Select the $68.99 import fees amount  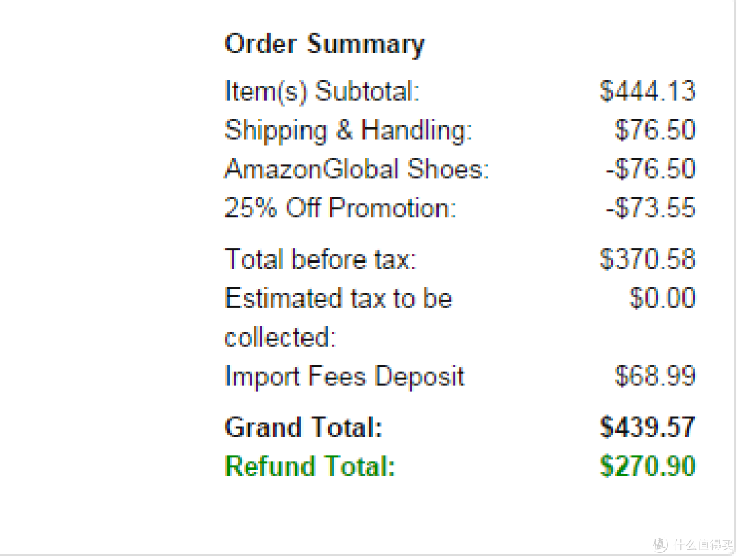(x=654, y=376)
